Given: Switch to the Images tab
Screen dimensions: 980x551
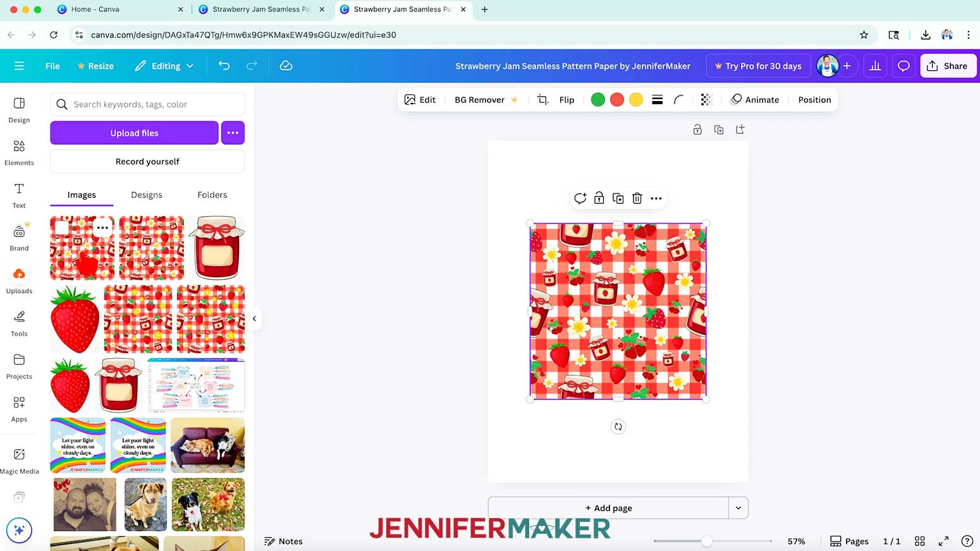Looking at the screenshot, I should coord(82,195).
